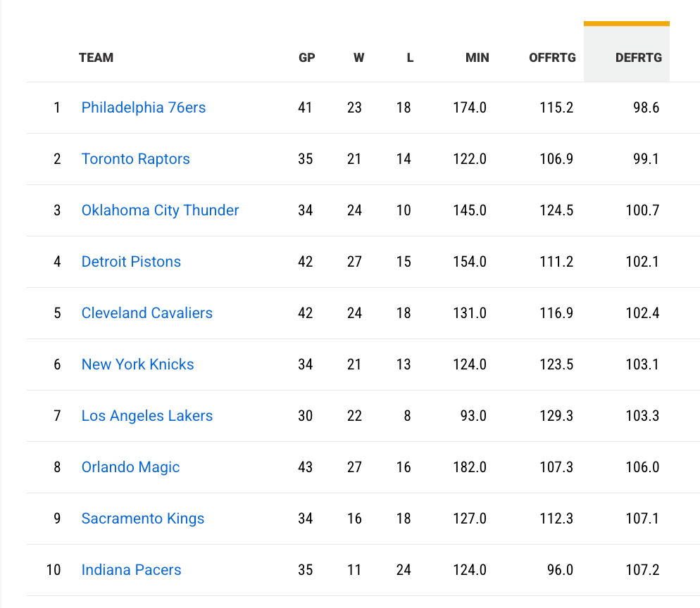This screenshot has height=608, width=700.
Task: Open the Orlando Magic team link
Action: (x=130, y=467)
